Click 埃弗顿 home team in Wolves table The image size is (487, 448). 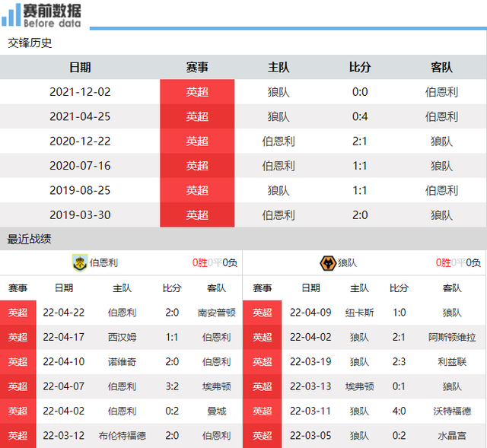point(359,386)
